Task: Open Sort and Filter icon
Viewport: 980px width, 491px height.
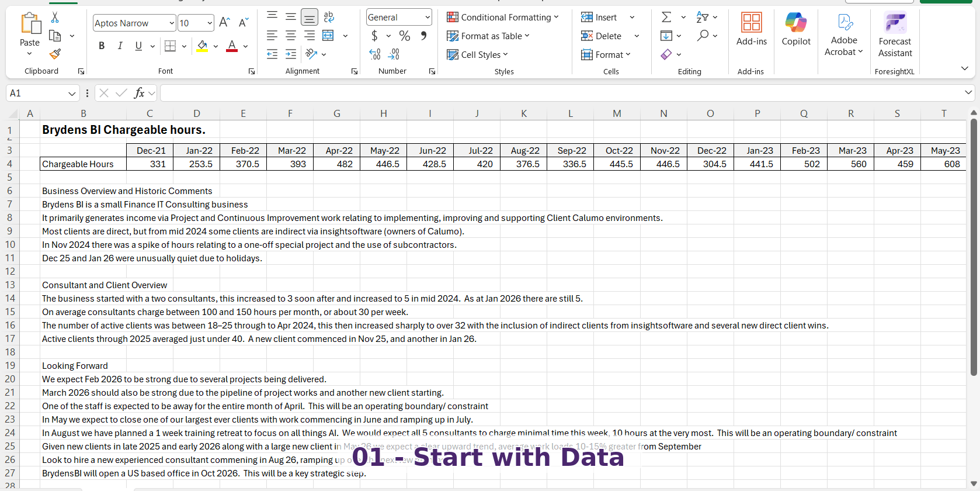Action: pyautogui.click(x=703, y=17)
